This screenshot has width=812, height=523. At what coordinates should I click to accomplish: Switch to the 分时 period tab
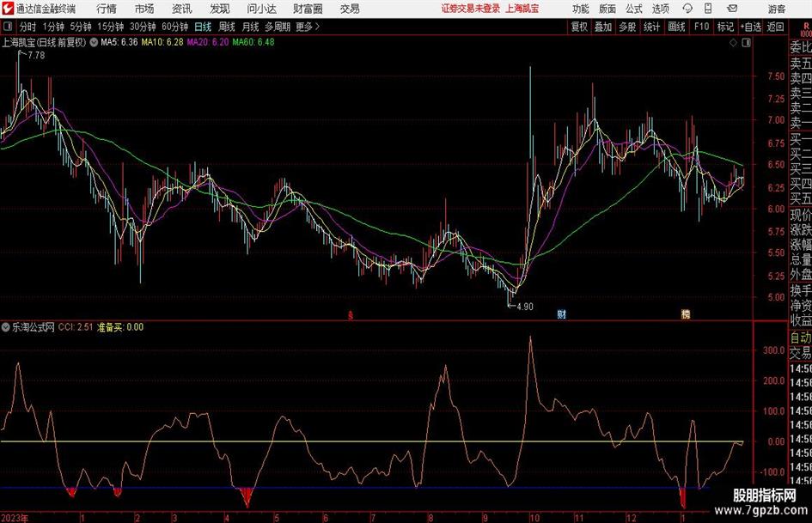pyautogui.click(x=28, y=27)
